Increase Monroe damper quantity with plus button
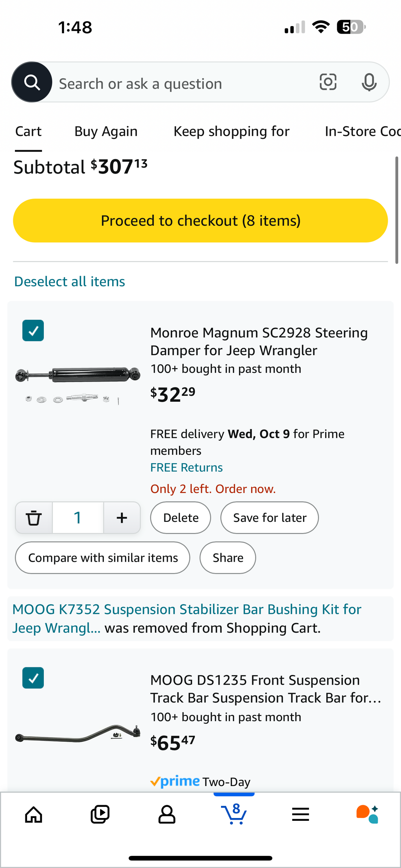This screenshot has height=868, width=401. point(122,518)
